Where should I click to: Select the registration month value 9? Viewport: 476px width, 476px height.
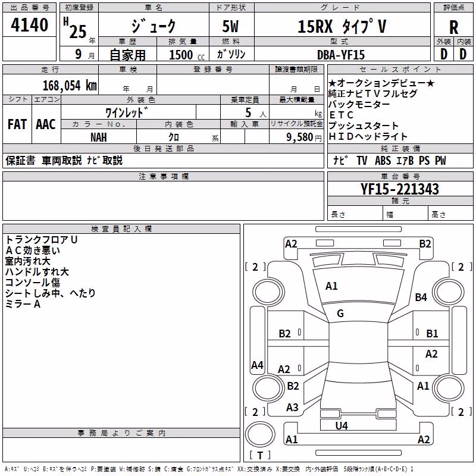[79, 54]
